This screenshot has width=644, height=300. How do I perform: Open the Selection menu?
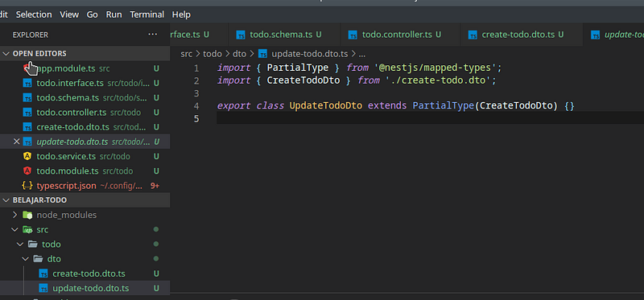pos(34,14)
